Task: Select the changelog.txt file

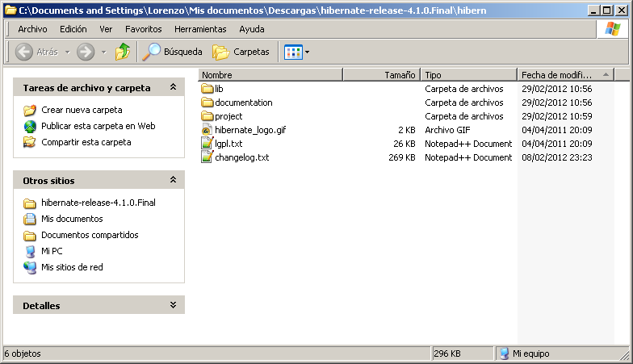Action: [x=241, y=157]
